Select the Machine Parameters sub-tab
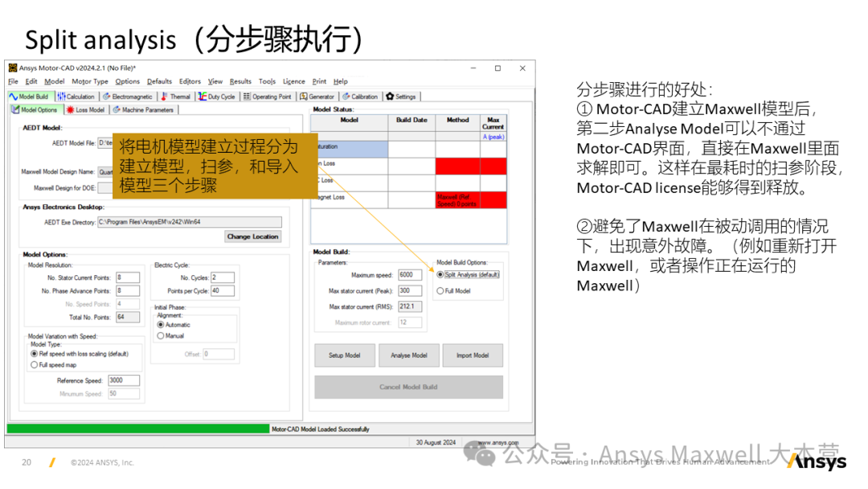868x489 pixels. click(143, 109)
